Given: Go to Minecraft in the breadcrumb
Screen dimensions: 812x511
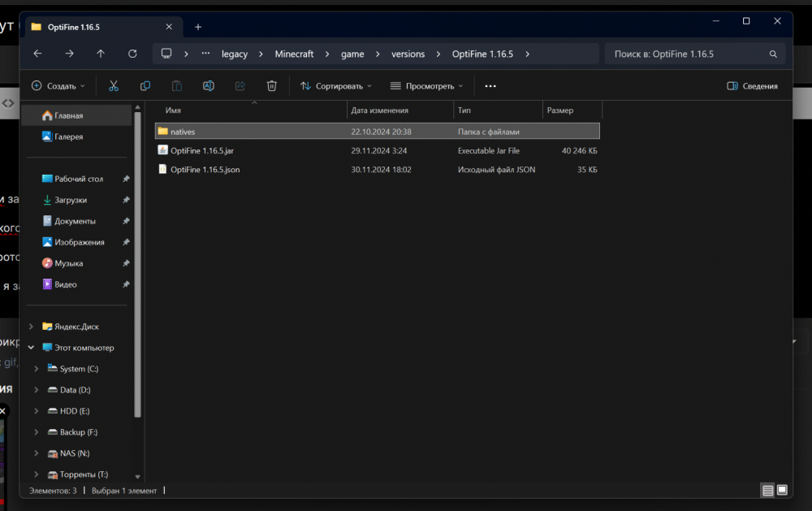Looking at the screenshot, I should click(x=294, y=54).
